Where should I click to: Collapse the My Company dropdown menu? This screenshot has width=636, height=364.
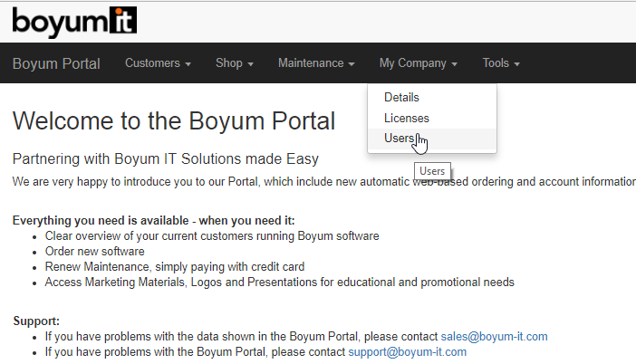(419, 63)
